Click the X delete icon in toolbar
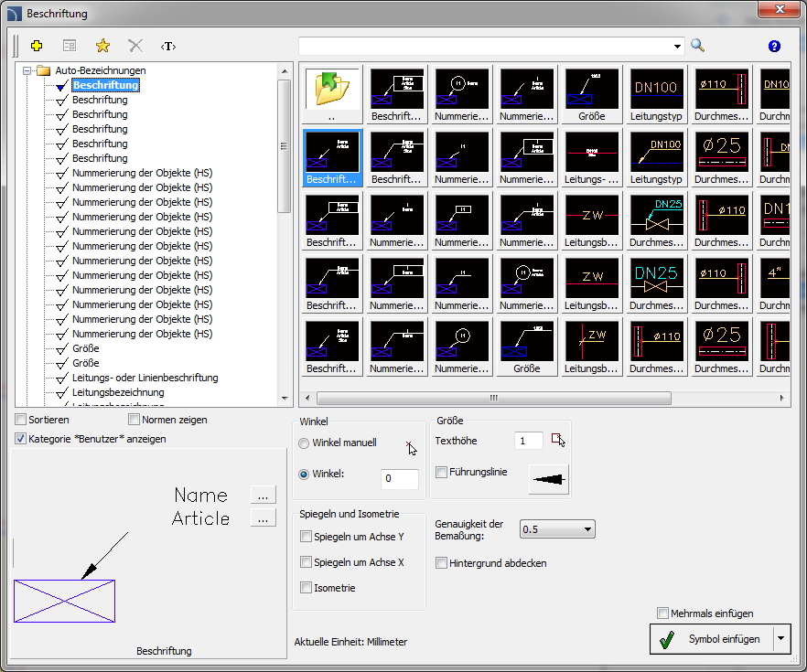The height and width of the screenshot is (672, 807). (135, 46)
